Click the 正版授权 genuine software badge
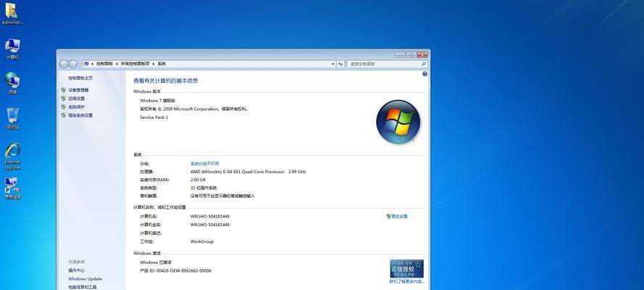The width and height of the screenshot is (644, 290). click(406, 269)
